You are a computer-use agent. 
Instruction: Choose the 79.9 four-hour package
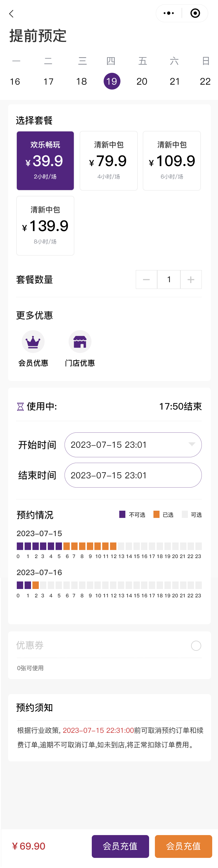[109, 161]
